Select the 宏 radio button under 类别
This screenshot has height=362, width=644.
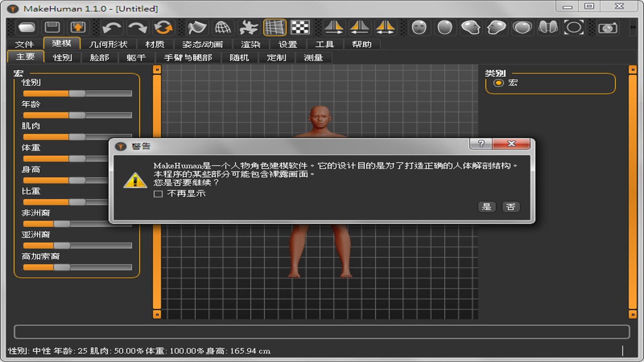pyautogui.click(x=499, y=83)
